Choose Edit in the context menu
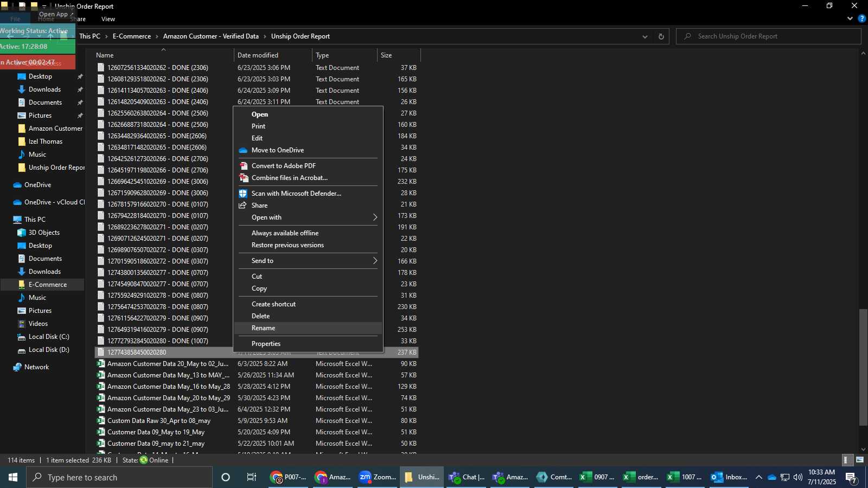The image size is (868, 488). click(x=308, y=138)
